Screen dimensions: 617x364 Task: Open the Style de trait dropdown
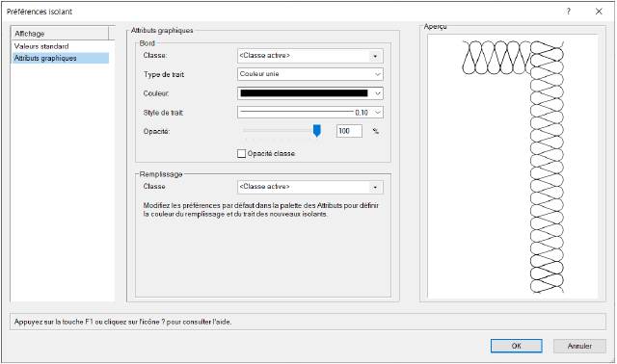(x=310, y=113)
